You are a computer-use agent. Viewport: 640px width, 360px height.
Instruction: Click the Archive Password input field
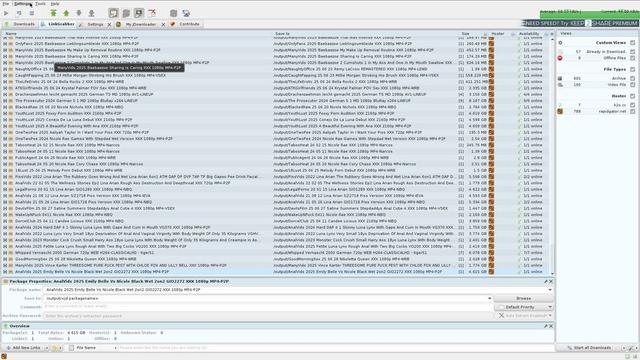click(267, 316)
